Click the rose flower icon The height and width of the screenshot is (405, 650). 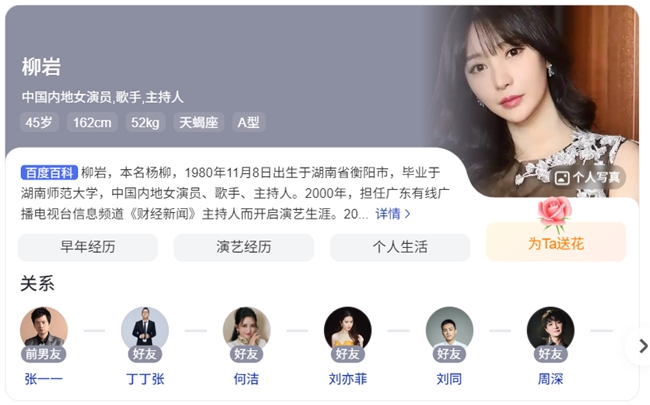pos(555,214)
